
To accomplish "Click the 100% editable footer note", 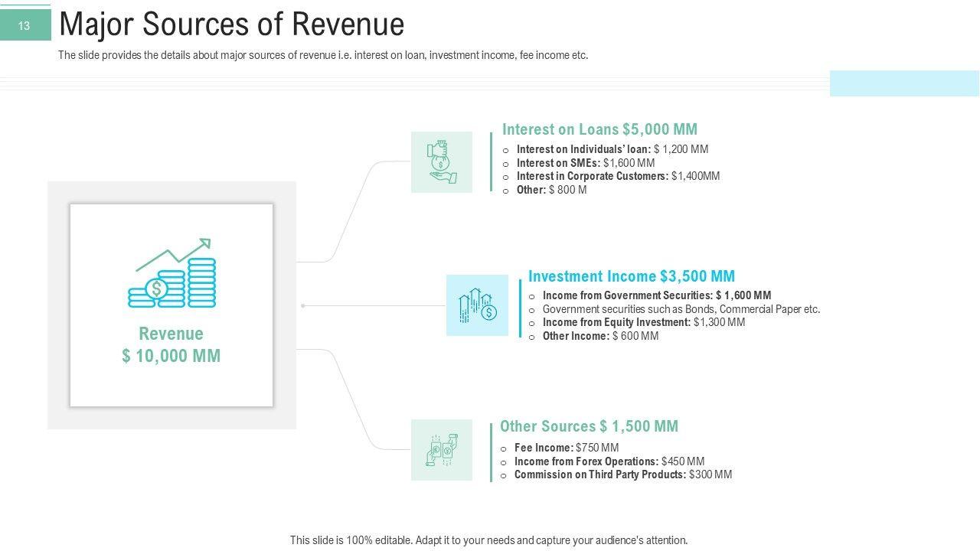I will (x=489, y=540).
